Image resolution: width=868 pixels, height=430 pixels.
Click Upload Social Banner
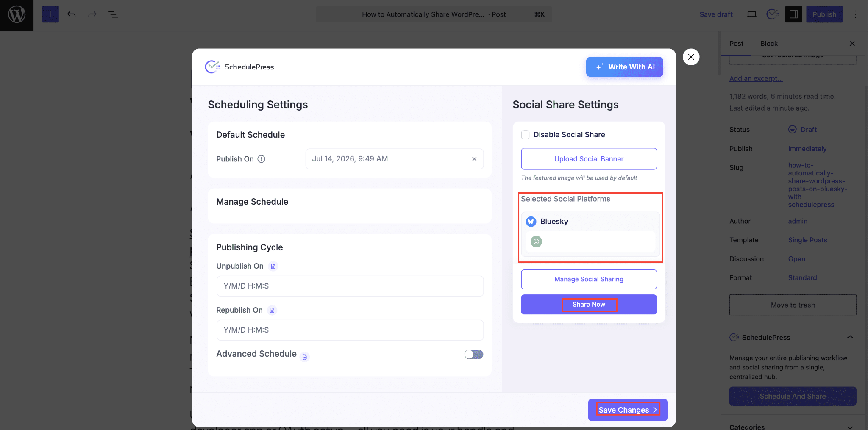tap(589, 159)
